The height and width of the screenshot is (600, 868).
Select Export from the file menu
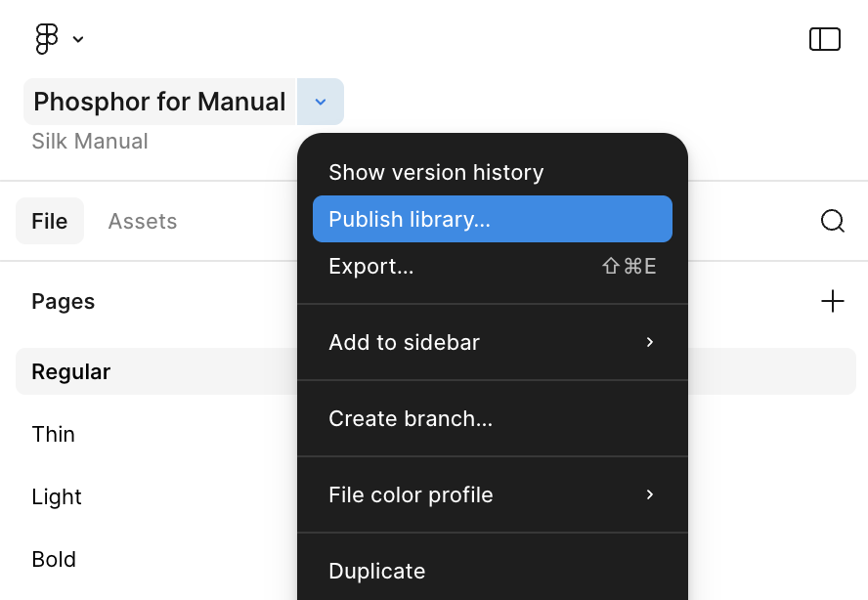coord(371,266)
